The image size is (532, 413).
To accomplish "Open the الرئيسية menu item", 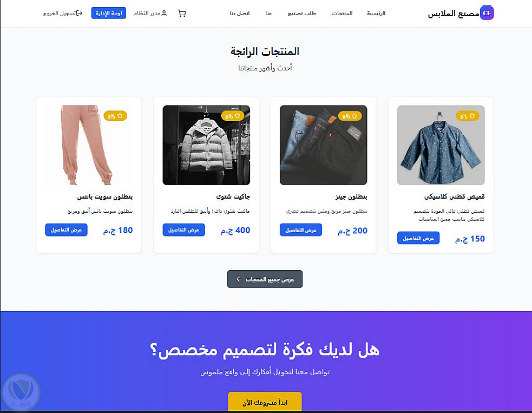I will (x=376, y=13).
